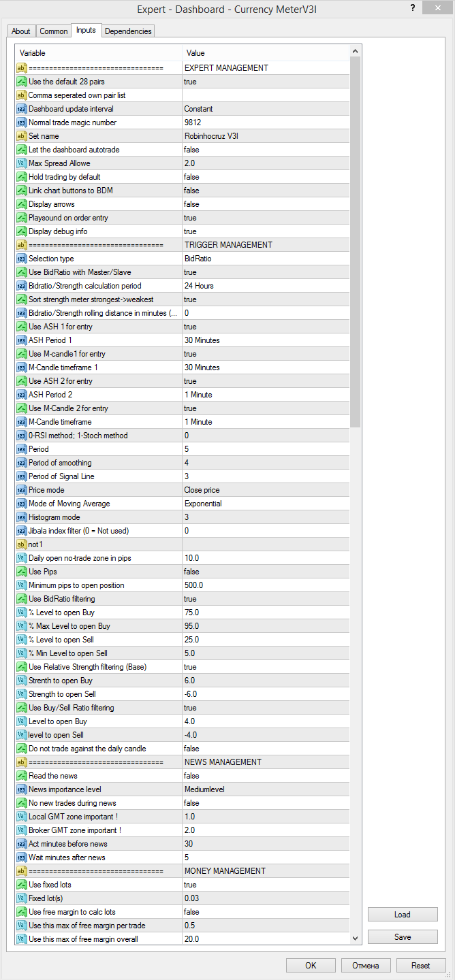
Task: Toggle Use BidRatio with Master/Slave value
Action: 266,272
